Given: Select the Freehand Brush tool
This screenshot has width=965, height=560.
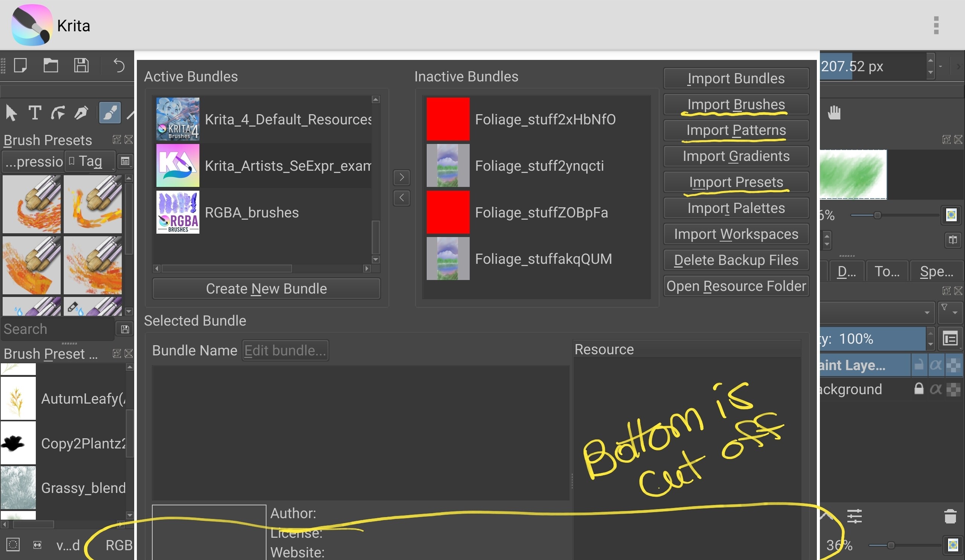Looking at the screenshot, I should (x=110, y=113).
